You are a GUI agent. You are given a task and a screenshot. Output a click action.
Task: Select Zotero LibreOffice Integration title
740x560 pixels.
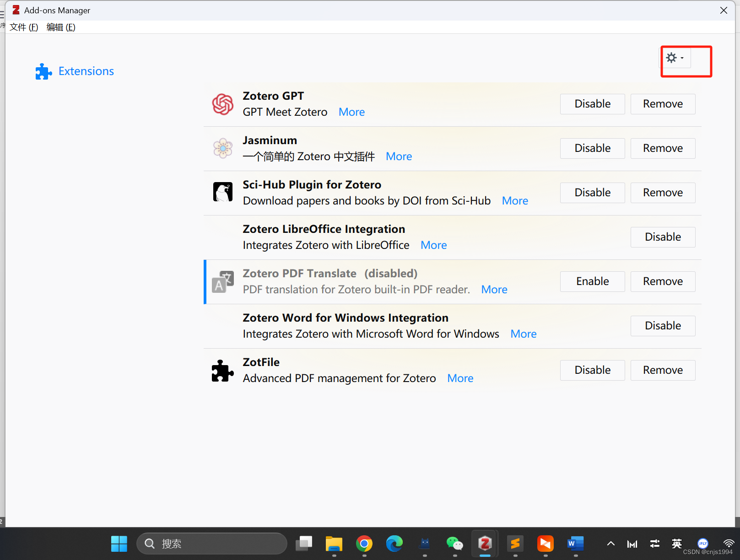point(324,229)
